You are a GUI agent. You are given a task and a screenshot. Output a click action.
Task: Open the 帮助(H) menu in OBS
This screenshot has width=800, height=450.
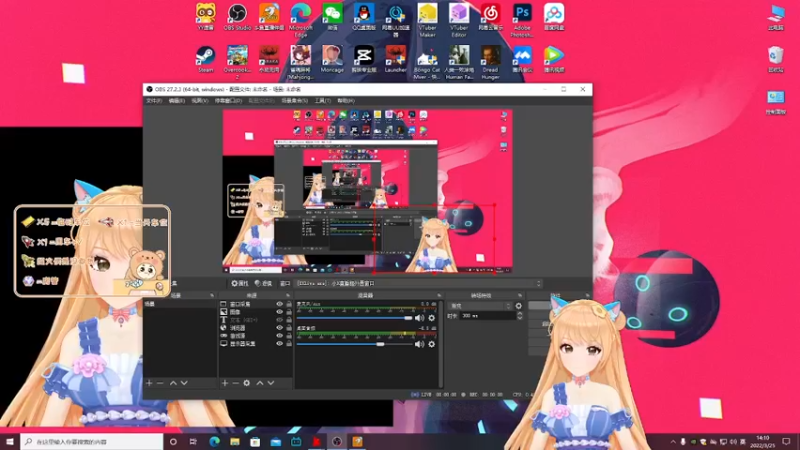345,101
